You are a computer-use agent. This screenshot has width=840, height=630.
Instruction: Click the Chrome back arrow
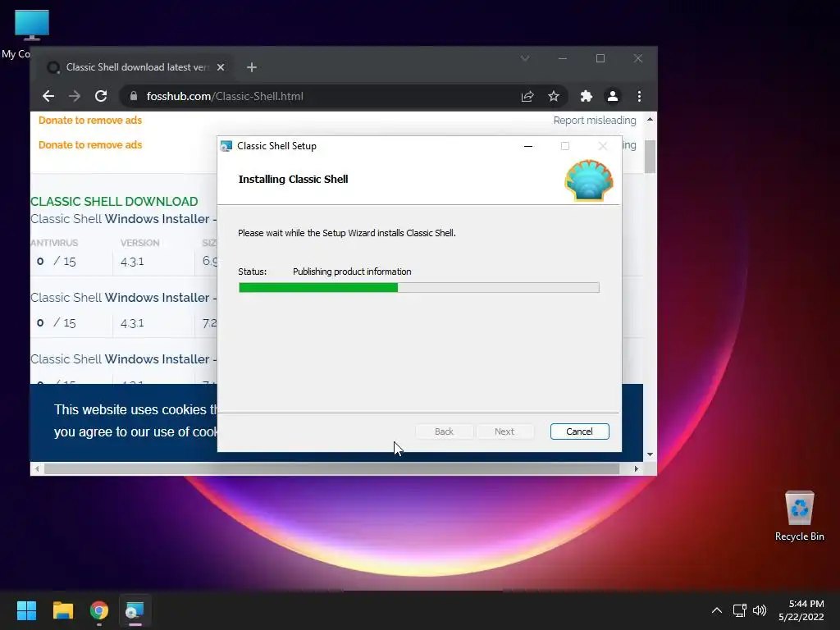48,97
